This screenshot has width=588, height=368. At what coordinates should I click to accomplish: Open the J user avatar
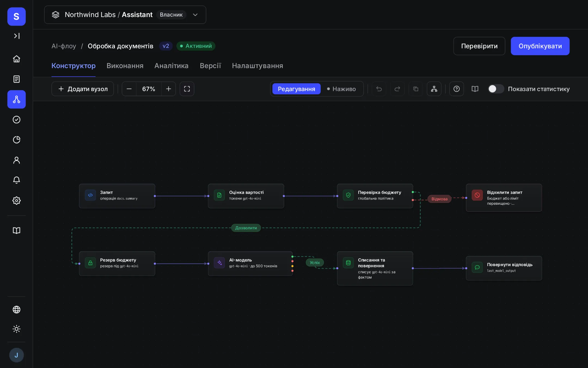[17, 355]
